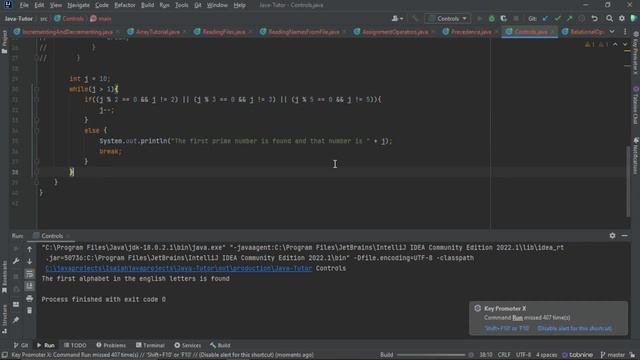
Task: Click Disable alert for this shortcut link
Action: coord(575,328)
